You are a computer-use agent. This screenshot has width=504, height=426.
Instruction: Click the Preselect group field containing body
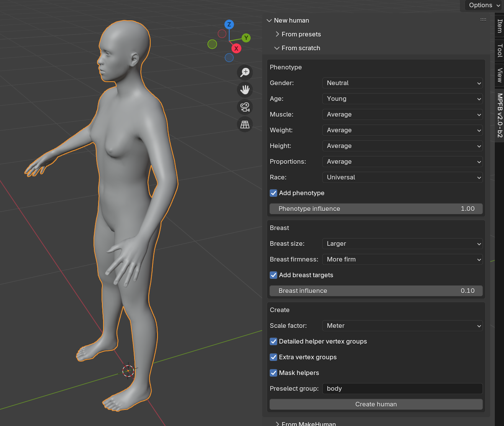pyautogui.click(x=402, y=388)
